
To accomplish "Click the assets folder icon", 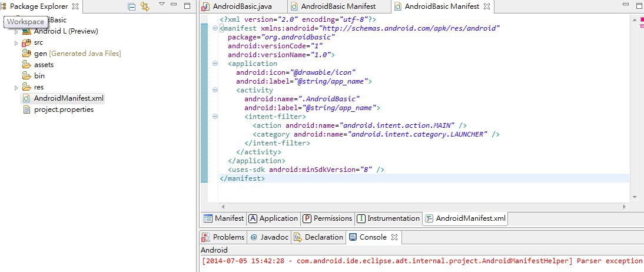I will coord(26,65).
